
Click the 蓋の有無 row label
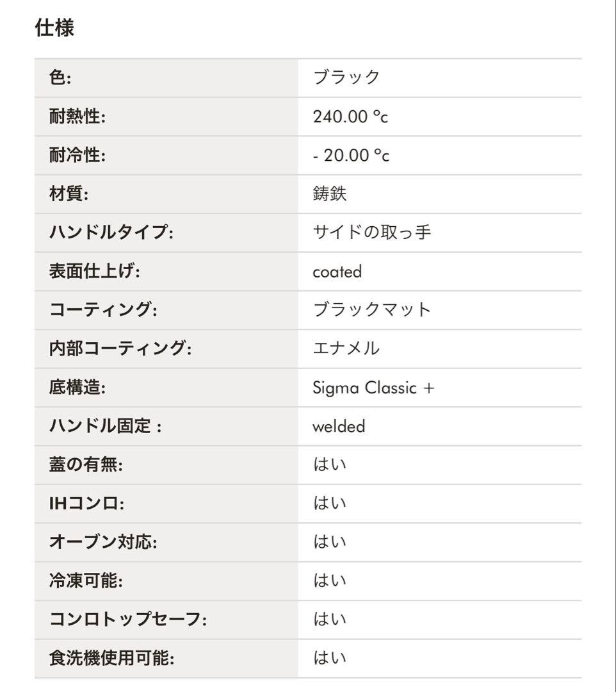(x=86, y=465)
